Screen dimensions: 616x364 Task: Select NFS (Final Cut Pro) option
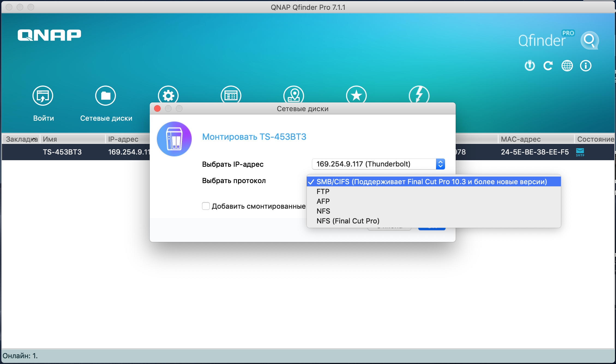(x=348, y=221)
